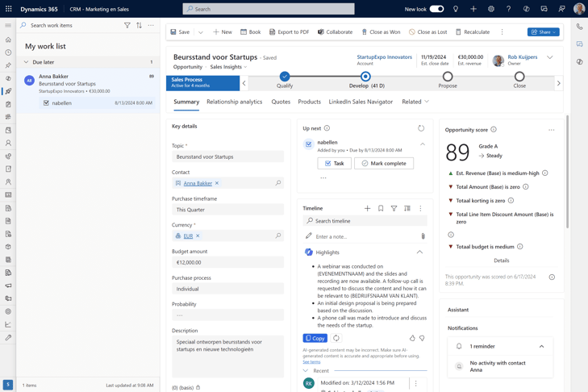Click into the global Search box
This screenshot has width=588, height=392.
pyautogui.click(x=269, y=9)
